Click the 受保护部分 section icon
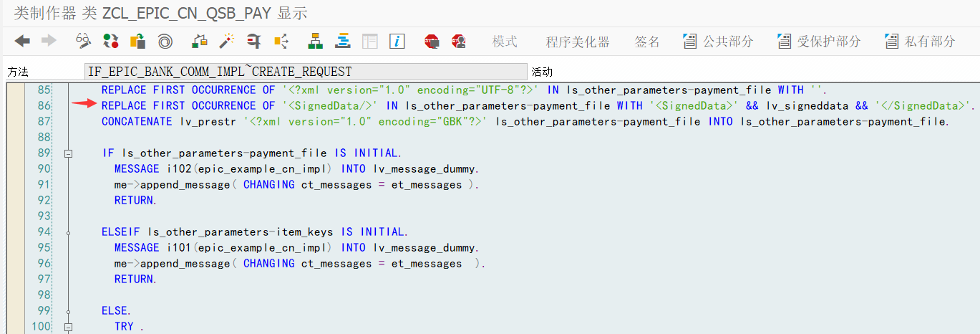The image size is (980, 334). (x=785, y=42)
